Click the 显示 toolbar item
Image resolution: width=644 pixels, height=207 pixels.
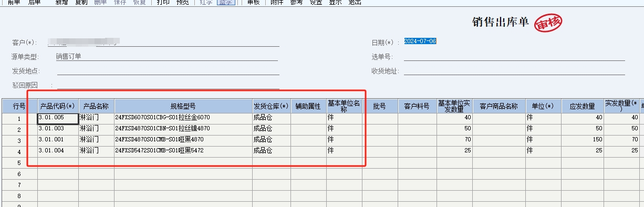point(335,2)
